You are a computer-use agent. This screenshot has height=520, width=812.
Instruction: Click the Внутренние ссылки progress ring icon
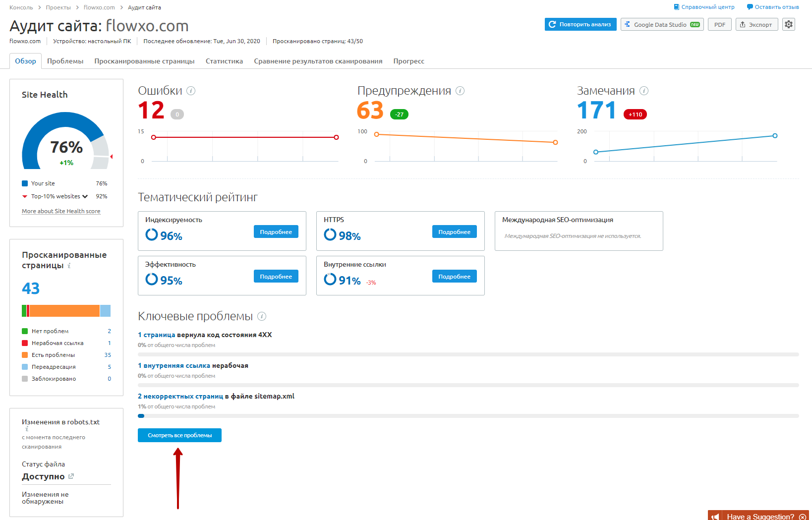point(330,279)
